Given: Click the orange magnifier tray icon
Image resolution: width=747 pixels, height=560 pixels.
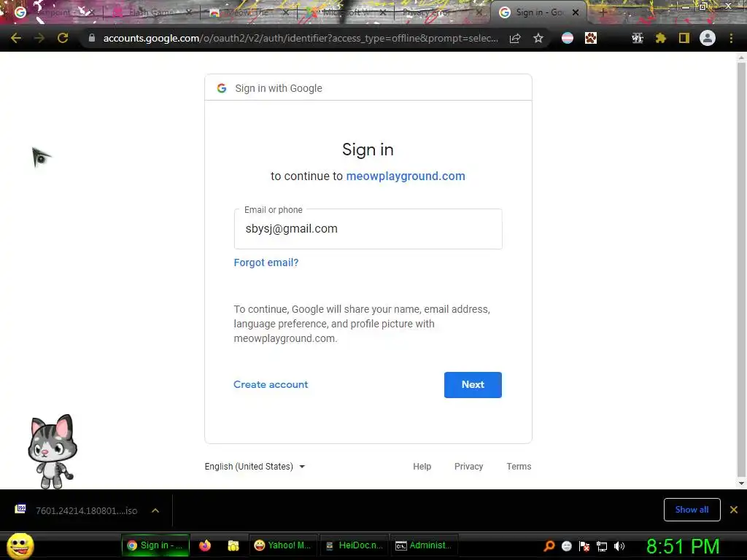Looking at the screenshot, I should pos(549,546).
